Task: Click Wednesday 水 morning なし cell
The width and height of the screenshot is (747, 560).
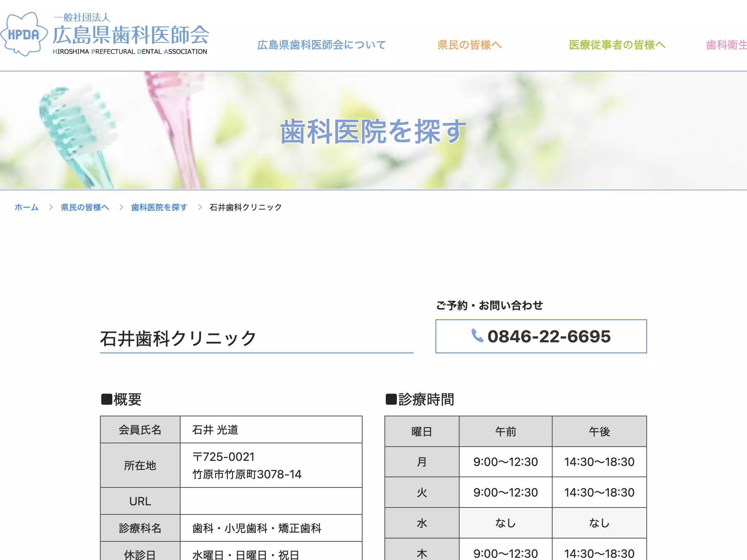Action: click(x=506, y=523)
